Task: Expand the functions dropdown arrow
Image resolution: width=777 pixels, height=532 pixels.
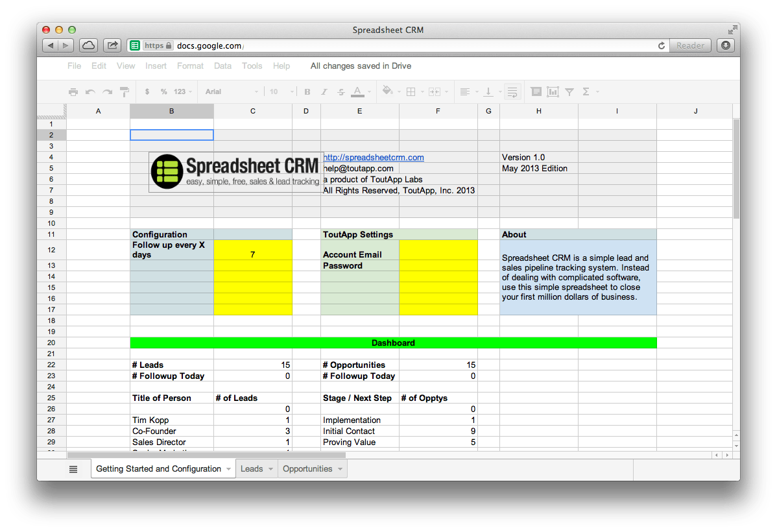Action: (597, 91)
